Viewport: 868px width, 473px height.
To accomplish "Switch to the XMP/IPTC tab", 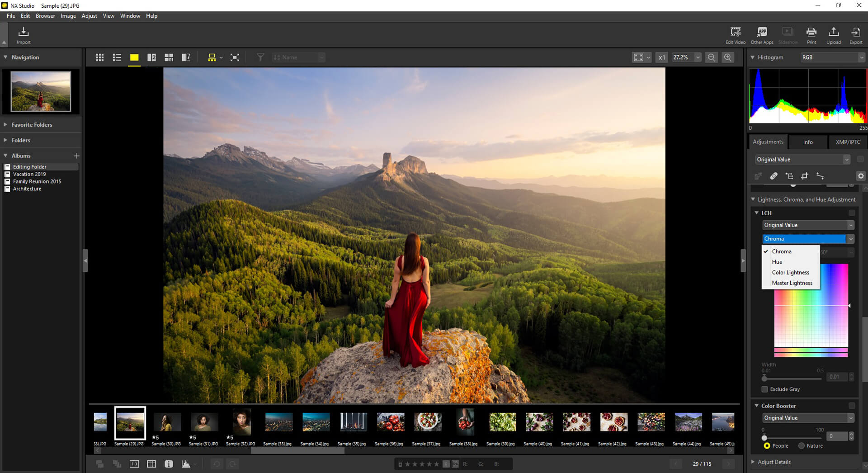I will 847,142.
